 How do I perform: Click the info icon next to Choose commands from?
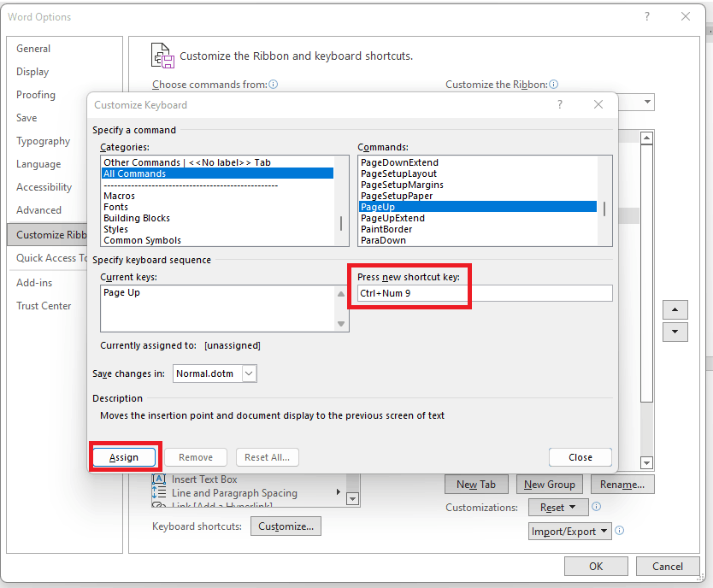point(272,84)
